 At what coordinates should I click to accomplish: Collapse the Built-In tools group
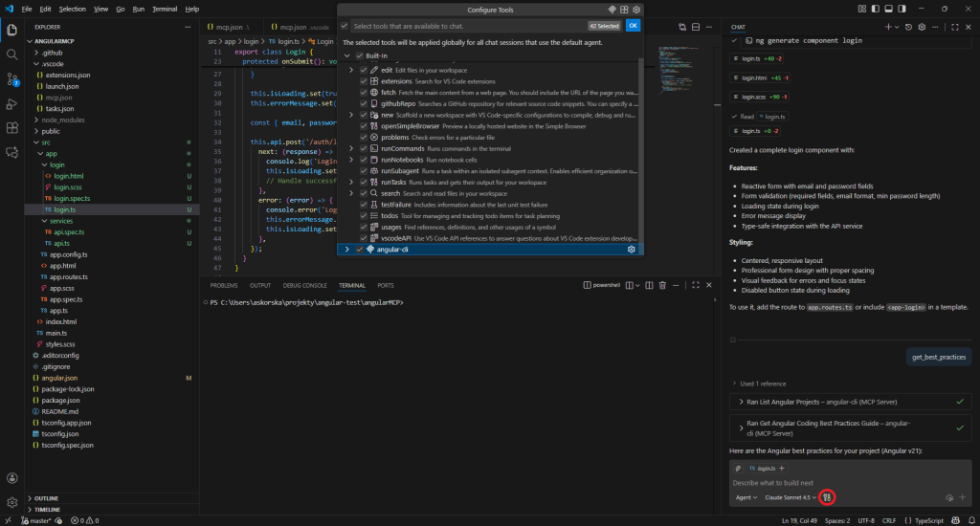pyautogui.click(x=346, y=55)
